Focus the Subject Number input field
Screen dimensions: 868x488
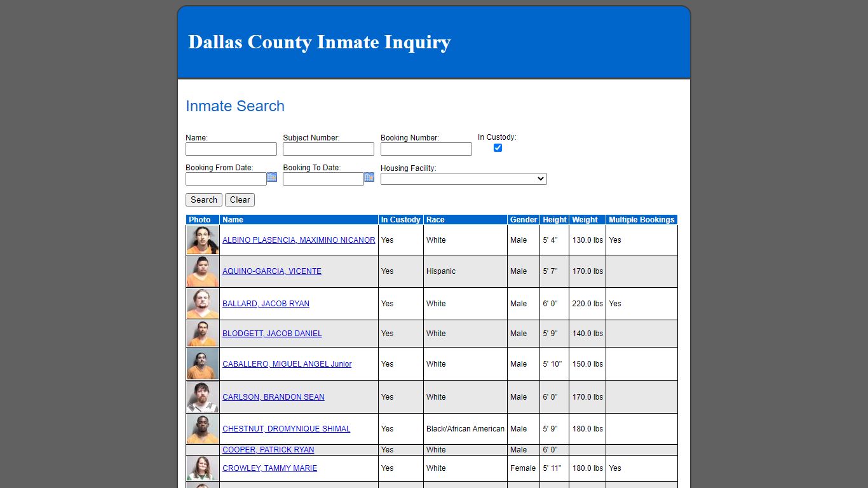329,149
